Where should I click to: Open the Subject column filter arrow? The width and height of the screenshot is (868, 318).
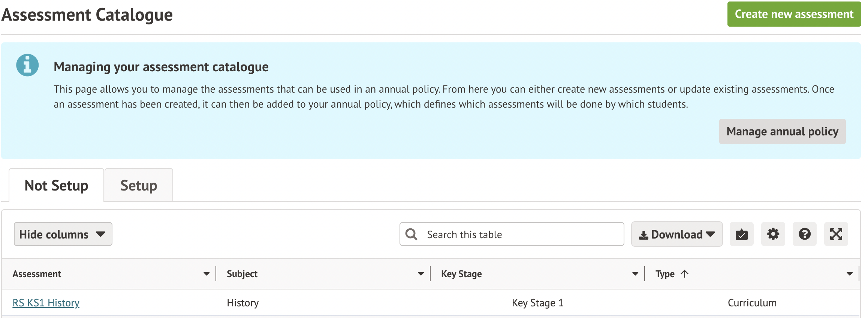coord(421,274)
